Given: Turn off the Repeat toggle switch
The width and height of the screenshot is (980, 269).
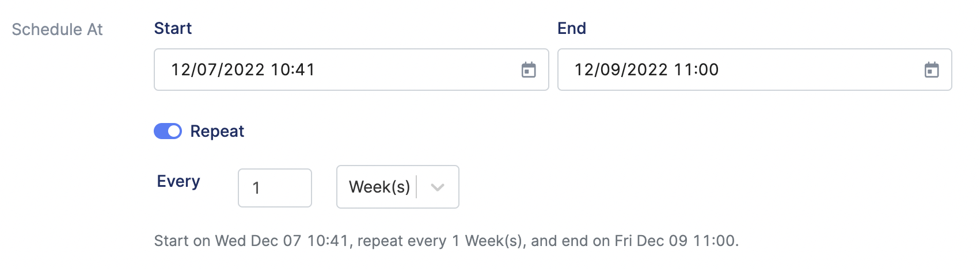Looking at the screenshot, I should point(168,131).
